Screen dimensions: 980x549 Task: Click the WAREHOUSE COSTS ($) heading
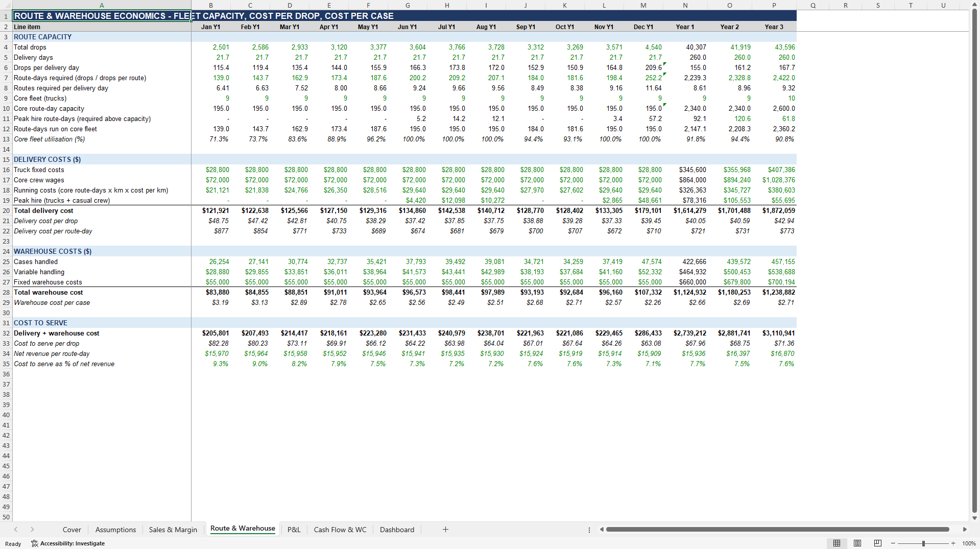[53, 251]
